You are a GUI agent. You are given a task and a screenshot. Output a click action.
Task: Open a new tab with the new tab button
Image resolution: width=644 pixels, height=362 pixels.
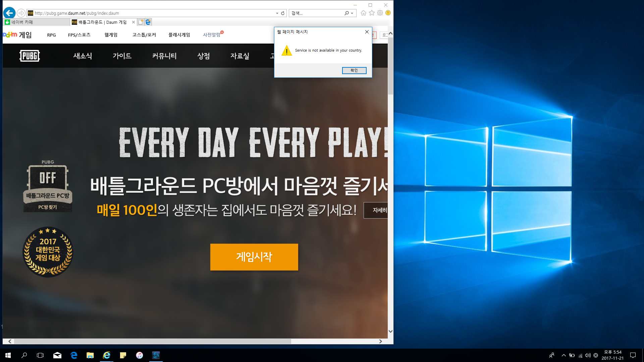pyautogui.click(x=141, y=22)
